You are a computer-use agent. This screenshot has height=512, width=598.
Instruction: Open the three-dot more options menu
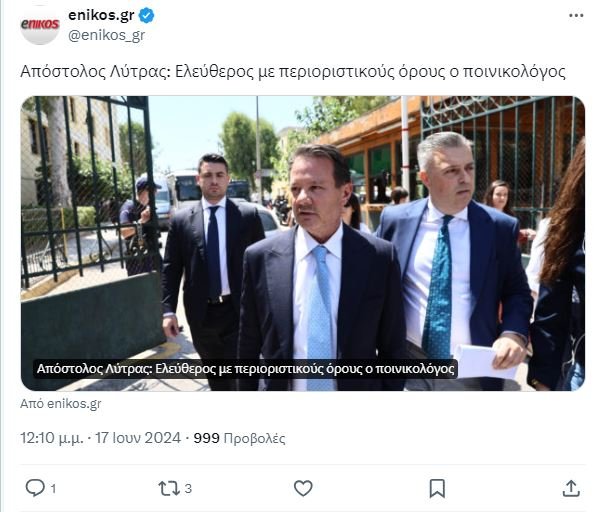(576, 16)
